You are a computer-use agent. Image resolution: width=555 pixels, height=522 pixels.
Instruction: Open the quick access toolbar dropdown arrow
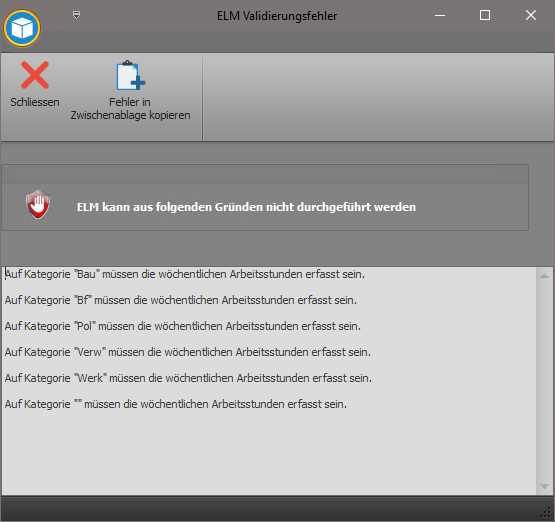tap(76, 15)
